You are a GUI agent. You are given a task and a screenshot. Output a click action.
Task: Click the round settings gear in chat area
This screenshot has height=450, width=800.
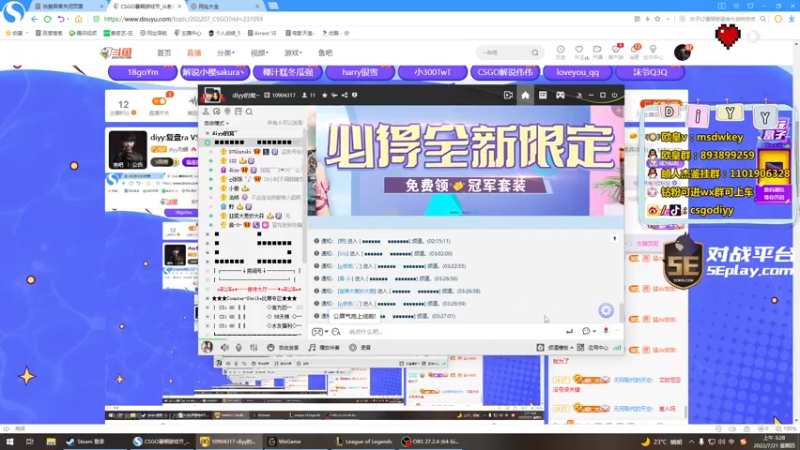[x=606, y=310]
